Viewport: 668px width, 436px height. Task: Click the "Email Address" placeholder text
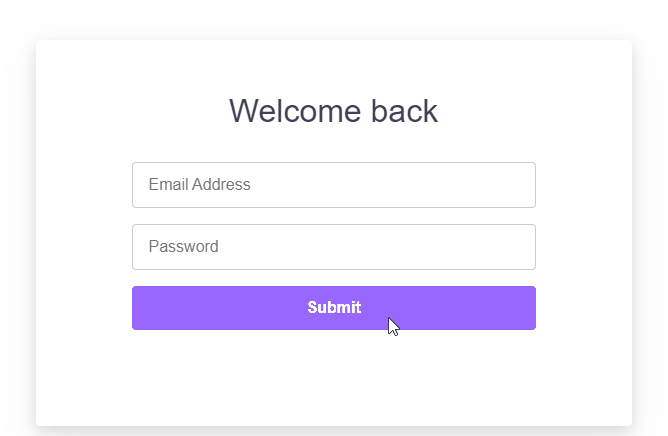click(199, 185)
